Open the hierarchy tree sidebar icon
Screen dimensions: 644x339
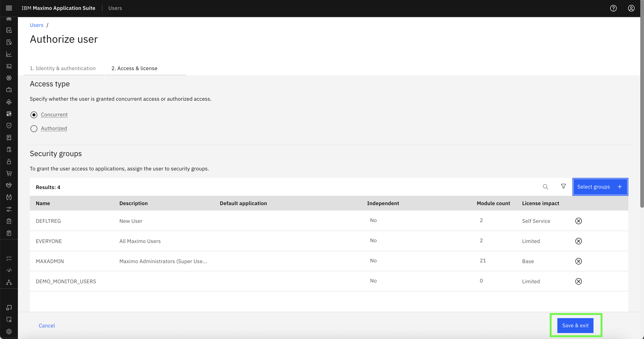tap(9, 282)
